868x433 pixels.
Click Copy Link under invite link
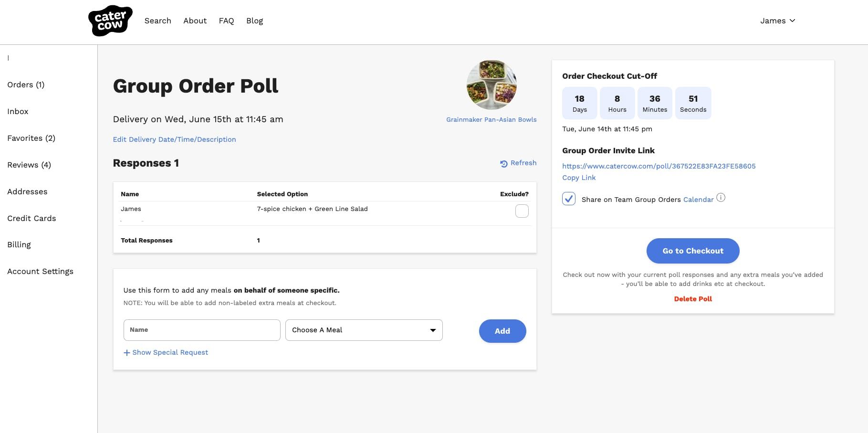tap(578, 178)
